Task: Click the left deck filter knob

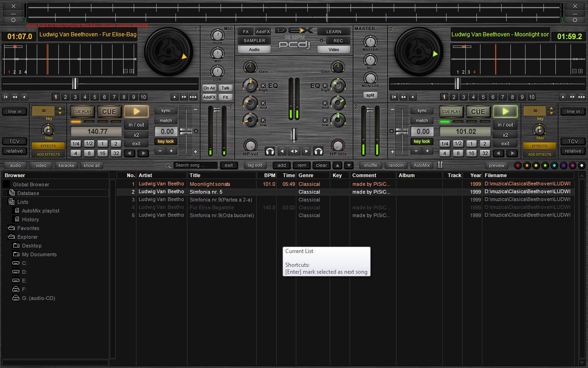Action: [x=48, y=130]
